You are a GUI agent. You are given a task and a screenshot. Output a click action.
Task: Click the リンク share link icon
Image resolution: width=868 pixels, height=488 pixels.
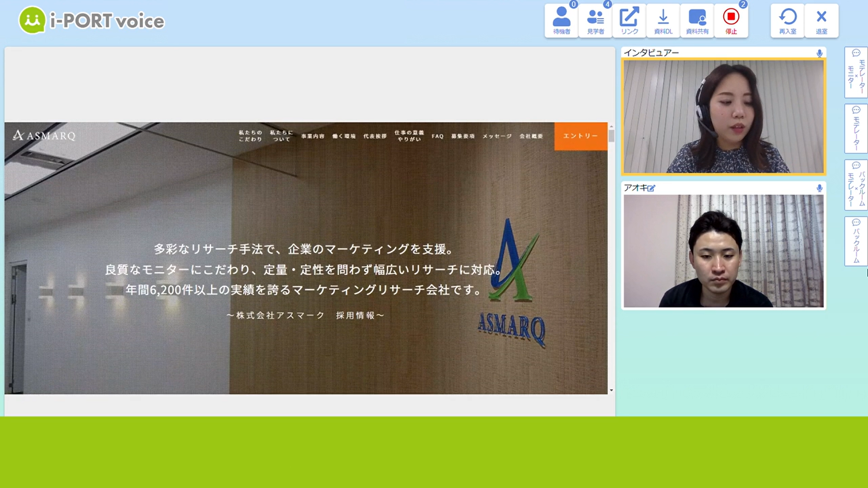629,21
